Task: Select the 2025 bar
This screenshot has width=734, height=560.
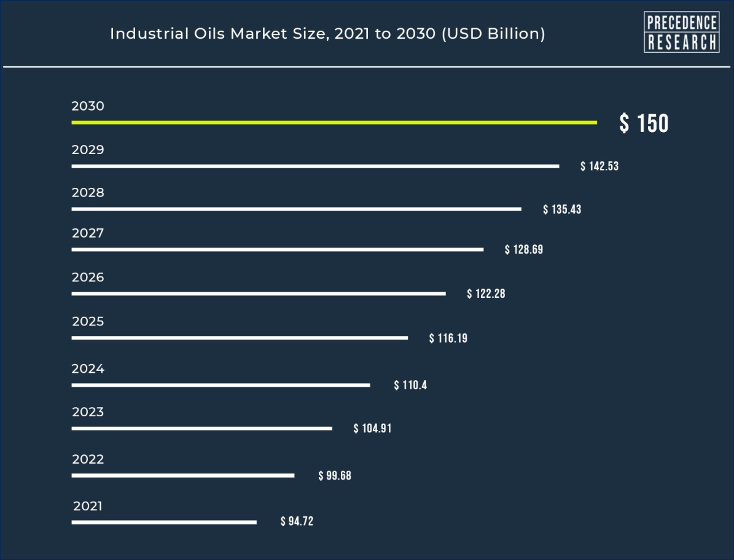Action: [x=240, y=336]
